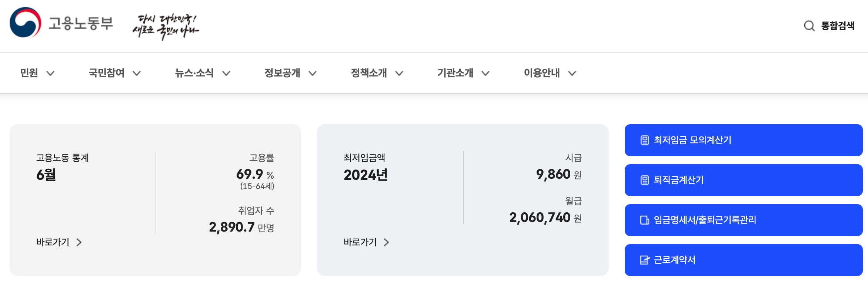This screenshot has height=283, width=868.
Task: Open the 이용안내 menu
Action: pos(550,73)
